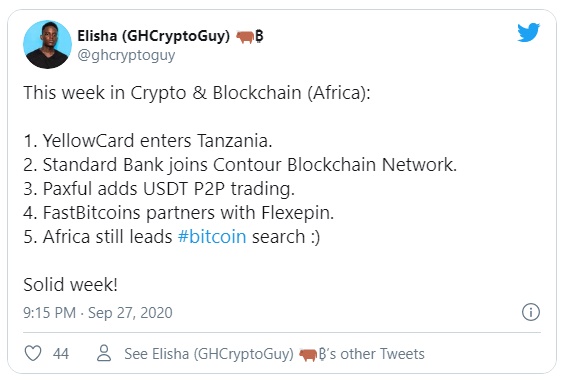
Task: Click the 9:15 PM · Sep 27, 2020 timestamp
Action: pos(98,313)
